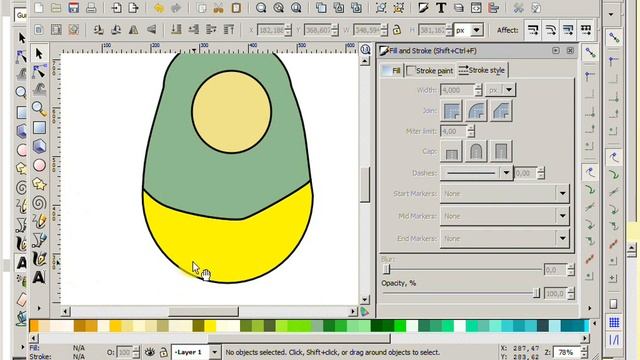Viewport: 640px width, 360px height.
Task: Click the Export bitmap icon
Action: click(133, 8)
